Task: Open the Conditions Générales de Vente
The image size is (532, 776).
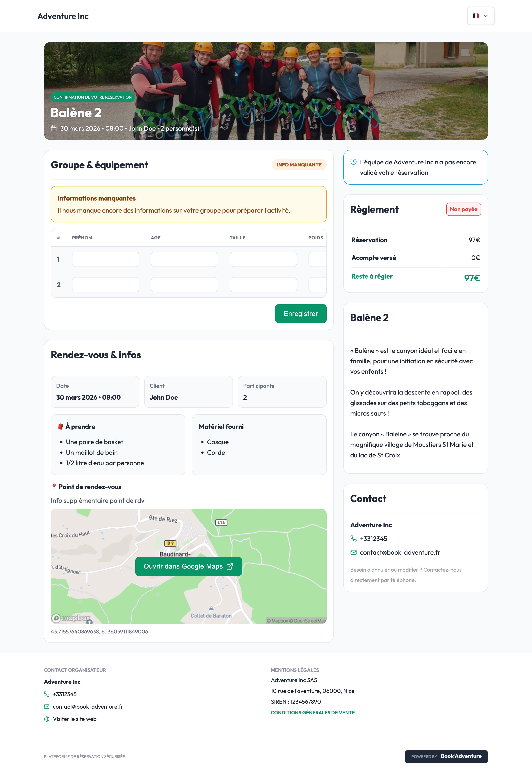Action: click(x=313, y=712)
